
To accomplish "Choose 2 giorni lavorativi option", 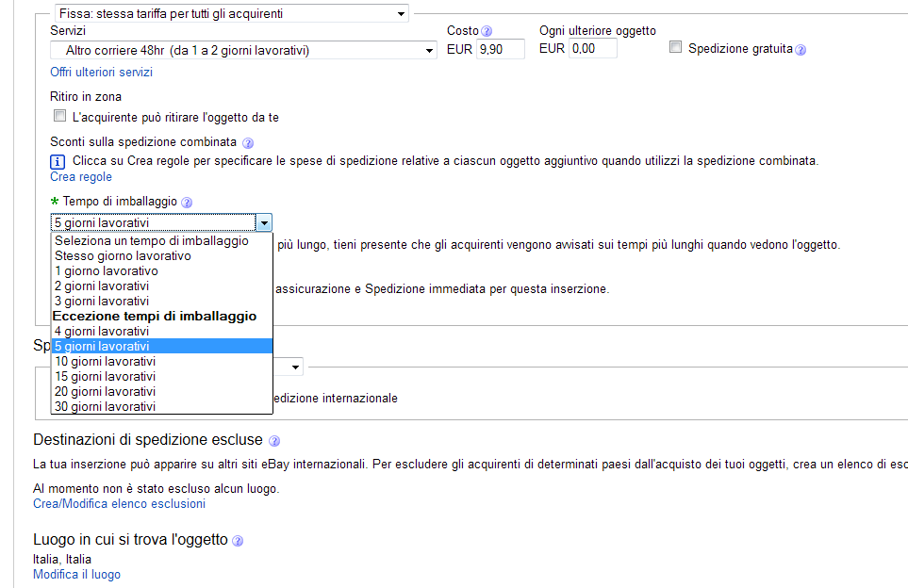I will pos(161,286).
